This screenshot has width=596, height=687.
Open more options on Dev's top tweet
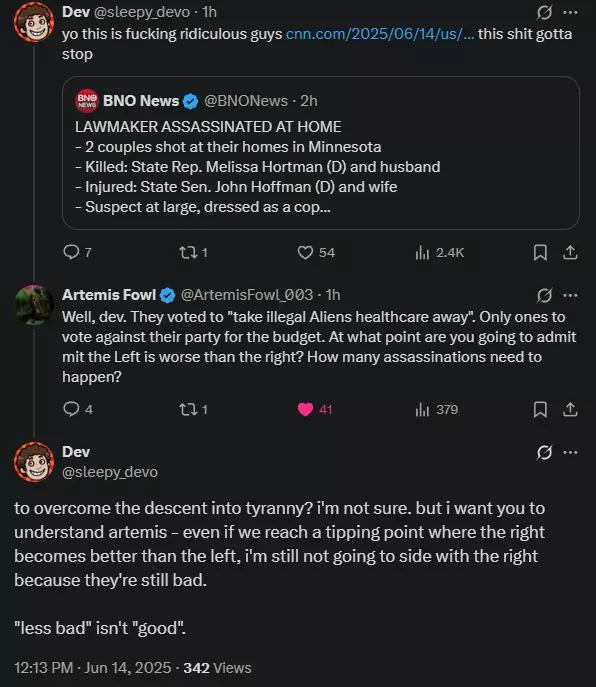pos(570,13)
